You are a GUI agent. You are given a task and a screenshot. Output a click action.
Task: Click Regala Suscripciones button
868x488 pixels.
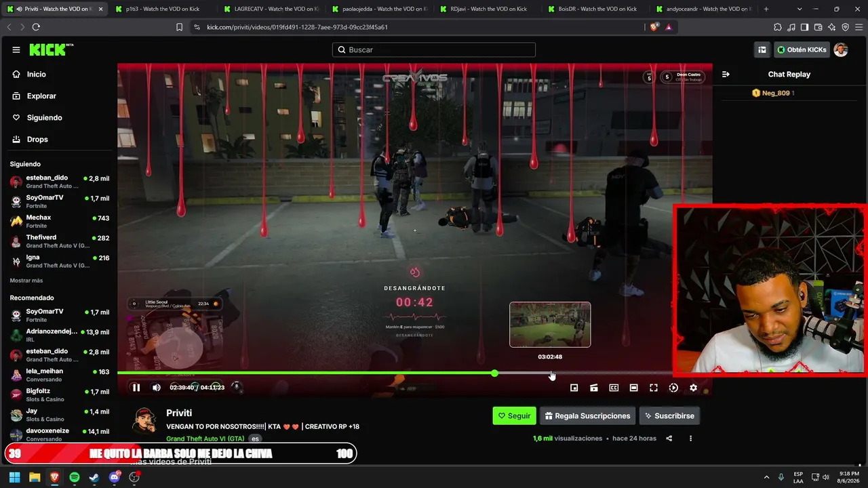587,416
